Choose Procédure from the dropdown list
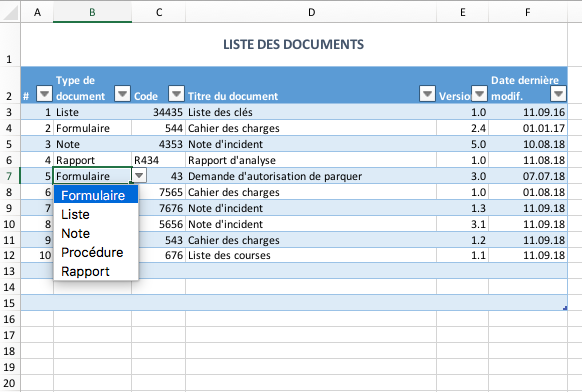This screenshot has height=392, width=582. coord(96,252)
